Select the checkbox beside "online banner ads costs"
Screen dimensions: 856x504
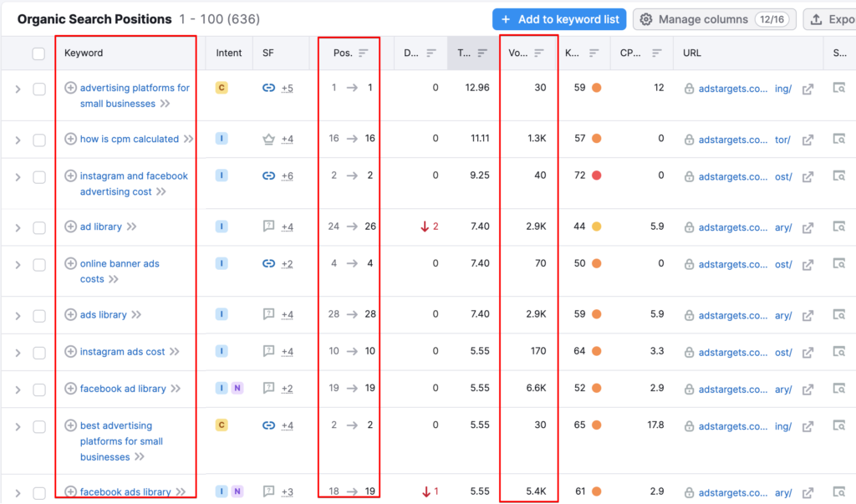click(37, 262)
